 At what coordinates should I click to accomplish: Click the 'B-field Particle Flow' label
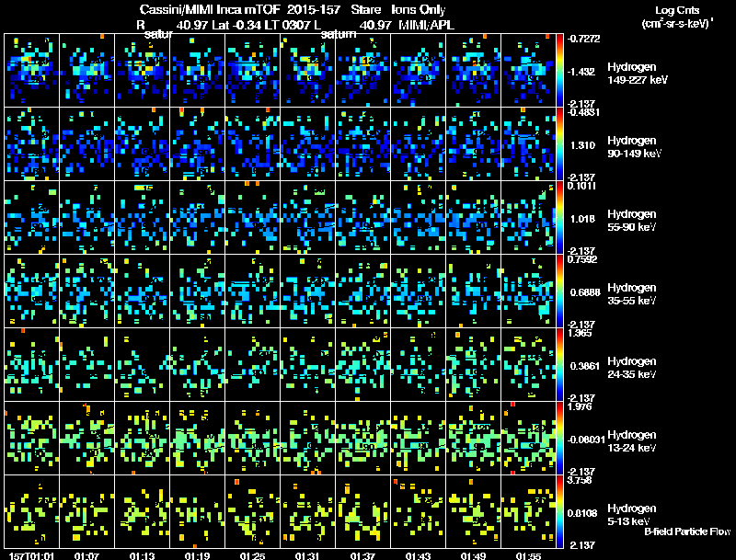point(687,531)
